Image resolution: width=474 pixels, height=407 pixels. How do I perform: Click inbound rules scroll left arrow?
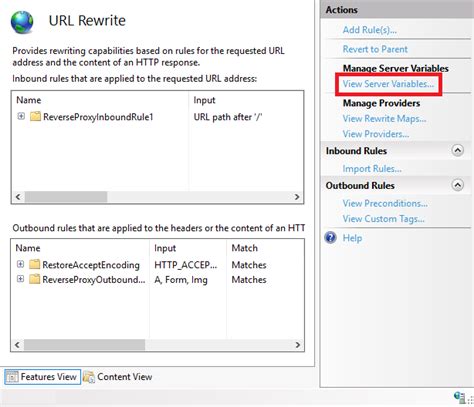[18, 197]
